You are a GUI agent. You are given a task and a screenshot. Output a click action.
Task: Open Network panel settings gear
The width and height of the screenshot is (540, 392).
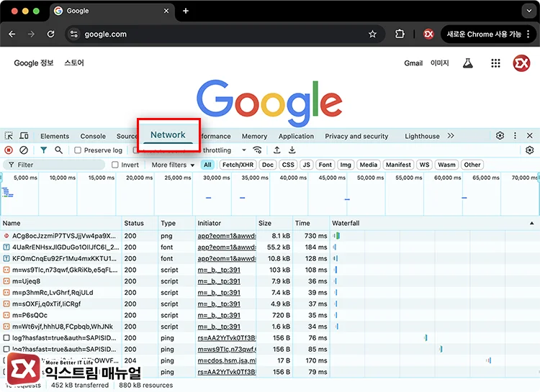click(x=530, y=150)
